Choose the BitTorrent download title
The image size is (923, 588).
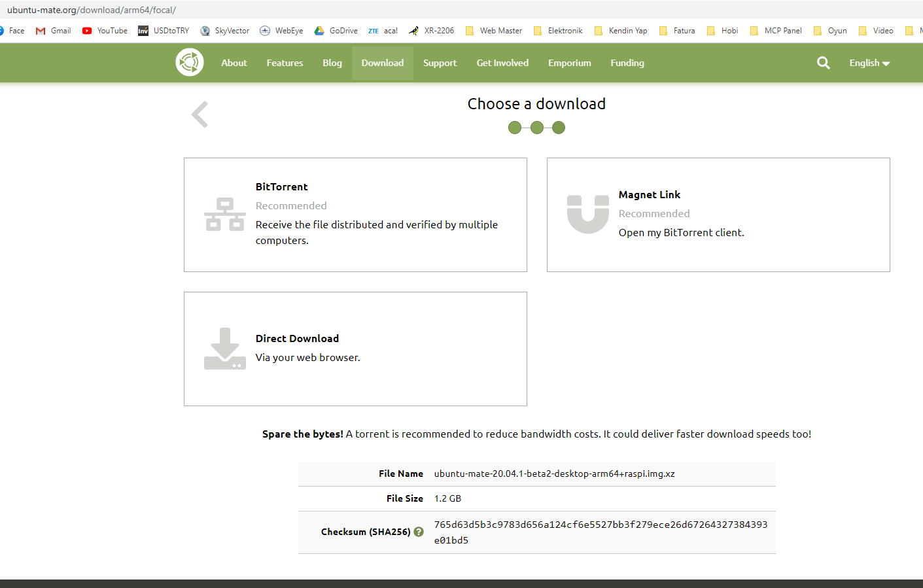pos(281,186)
